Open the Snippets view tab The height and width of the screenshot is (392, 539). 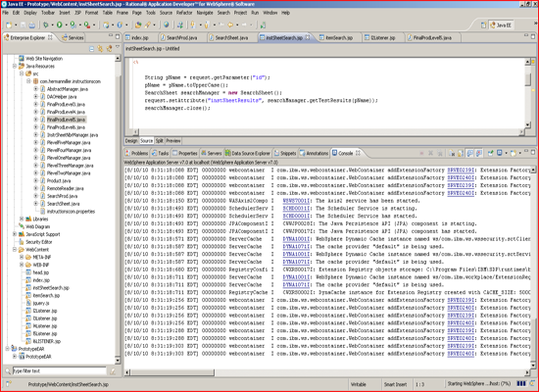coord(285,153)
